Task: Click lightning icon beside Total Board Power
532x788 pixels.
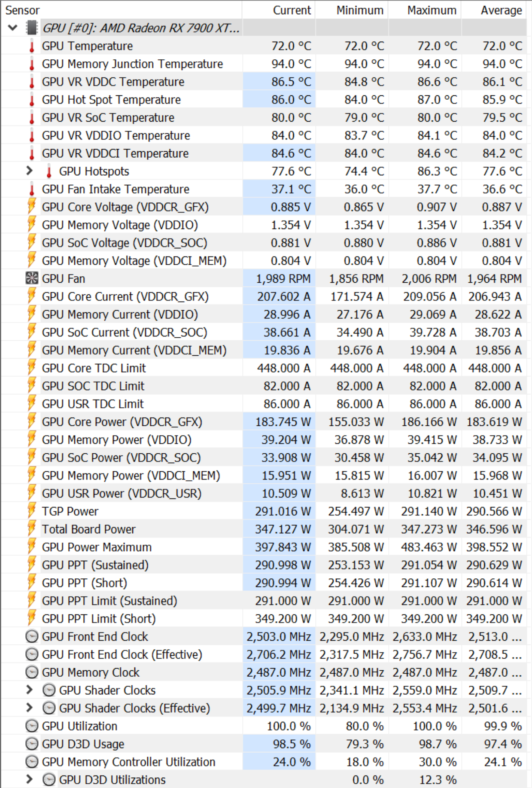Action: pos(32,529)
